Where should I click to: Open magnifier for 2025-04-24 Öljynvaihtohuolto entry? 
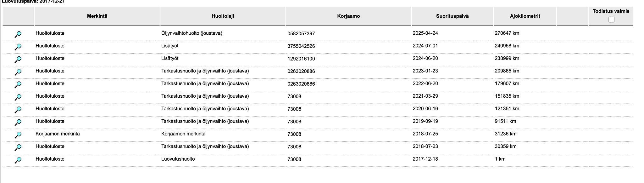(x=18, y=34)
